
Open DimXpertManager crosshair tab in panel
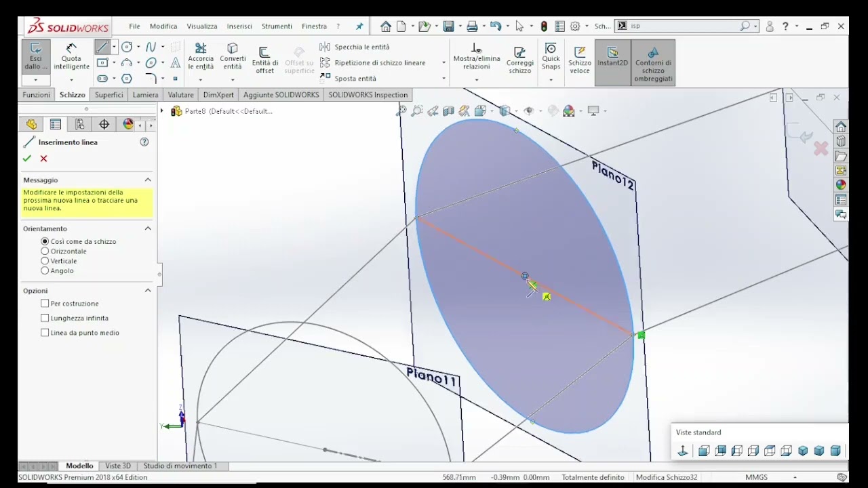click(104, 124)
